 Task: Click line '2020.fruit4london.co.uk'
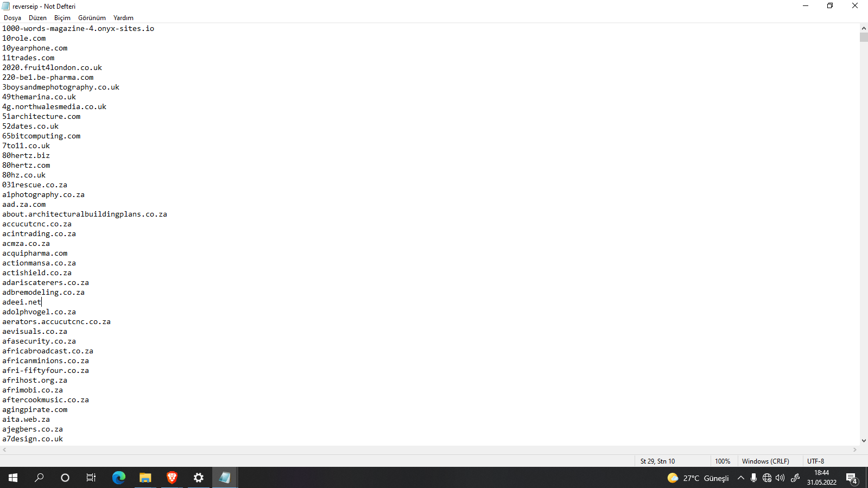click(52, 68)
